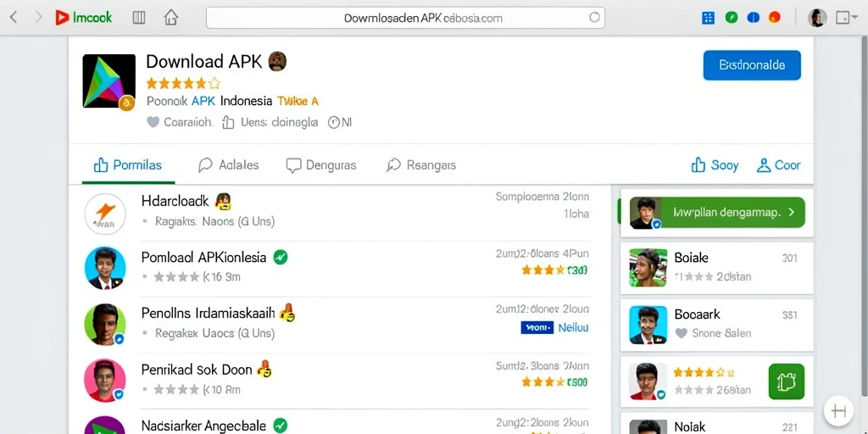Click the avatar of Penrikacl Sok Doon
868x434 pixels.
coord(105,381)
